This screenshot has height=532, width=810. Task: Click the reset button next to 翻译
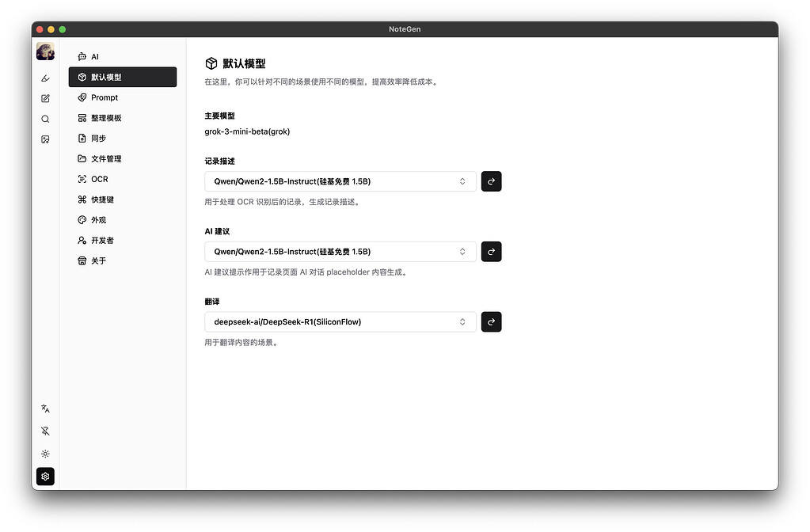point(491,321)
